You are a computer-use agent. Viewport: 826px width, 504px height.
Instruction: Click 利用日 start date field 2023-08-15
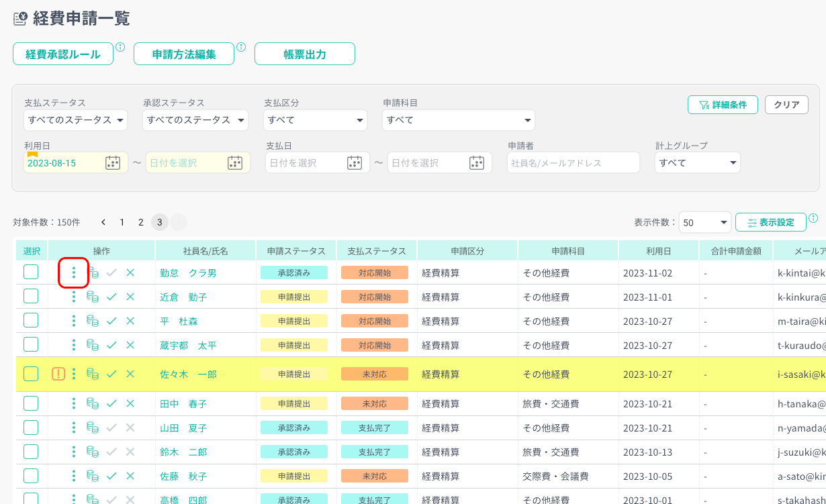coord(75,162)
